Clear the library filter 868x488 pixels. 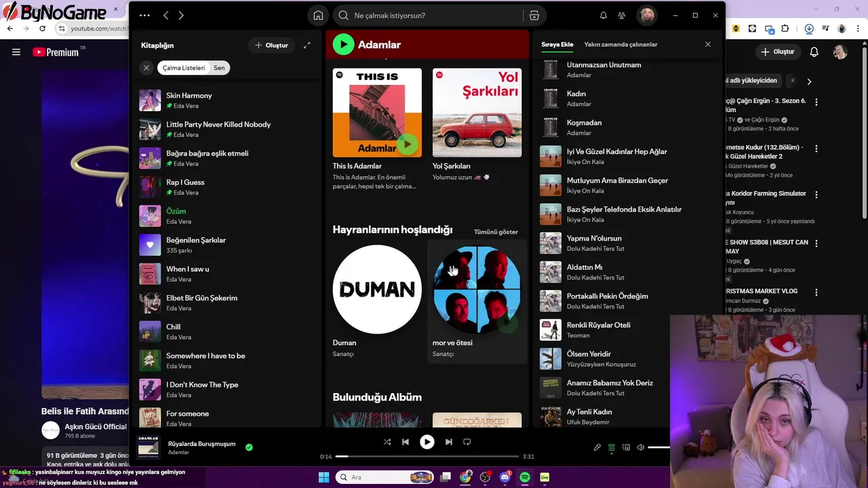[x=146, y=68]
